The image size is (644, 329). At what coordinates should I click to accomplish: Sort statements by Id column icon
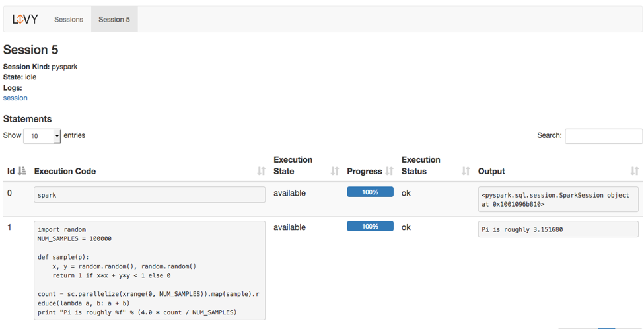pyautogui.click(x=22, y=171)
